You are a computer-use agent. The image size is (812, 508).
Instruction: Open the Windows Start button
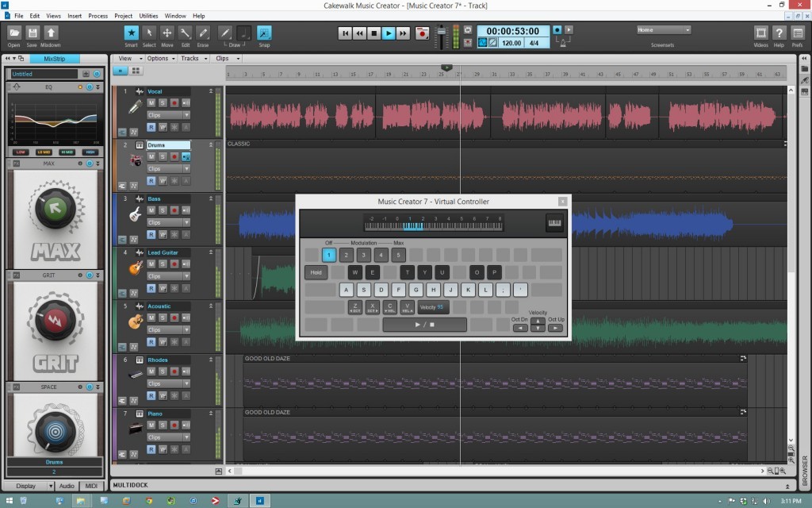[9, 501]
